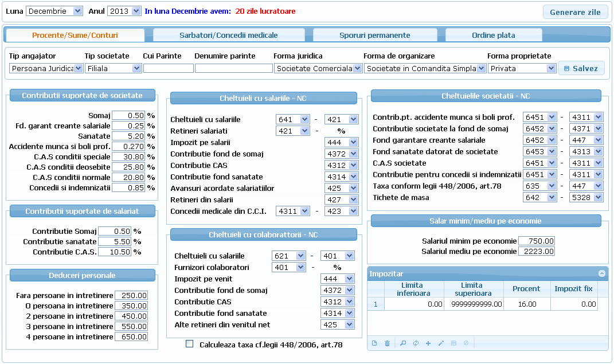Switch to the Procente/Sume/Conturi tab

click(75, 35)
